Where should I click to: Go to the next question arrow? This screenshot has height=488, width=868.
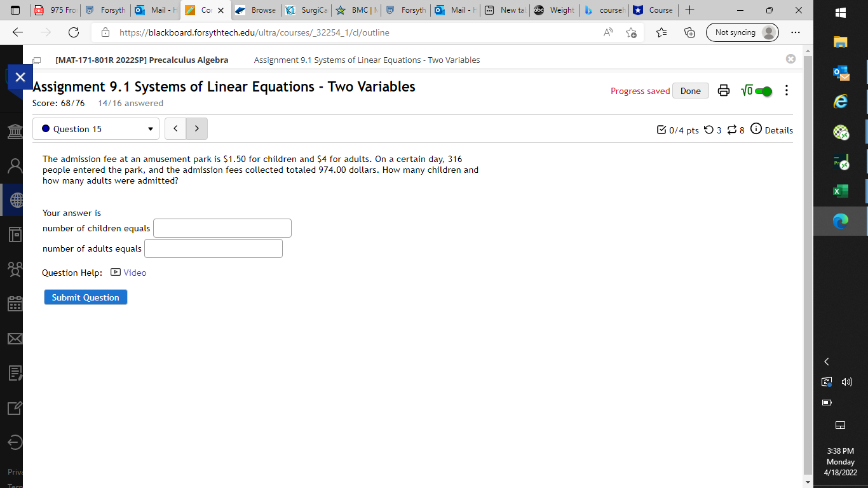point(197,129)
